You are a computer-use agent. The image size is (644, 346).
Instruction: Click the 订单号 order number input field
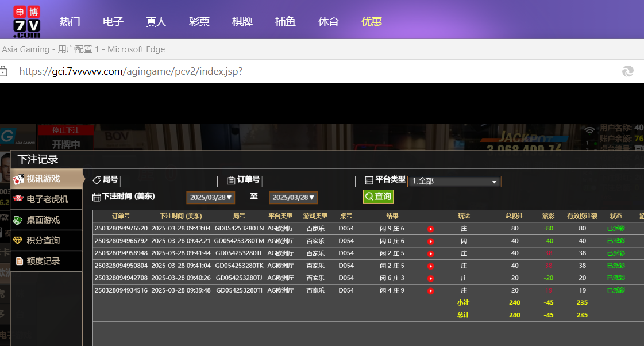pos(308,182)
